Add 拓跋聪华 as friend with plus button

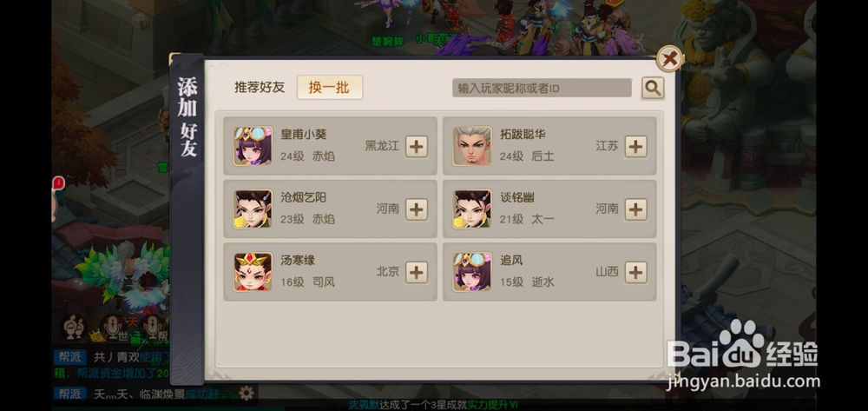636,147
